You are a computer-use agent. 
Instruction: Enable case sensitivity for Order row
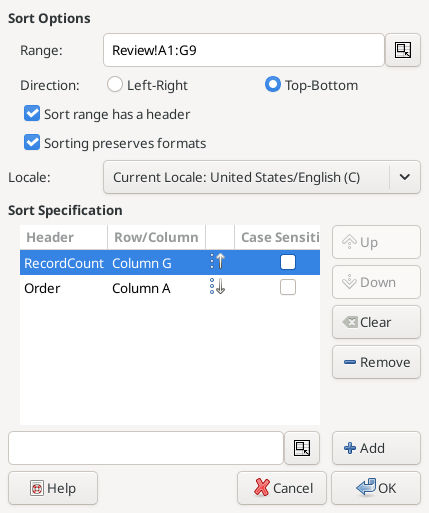point(288,287)
